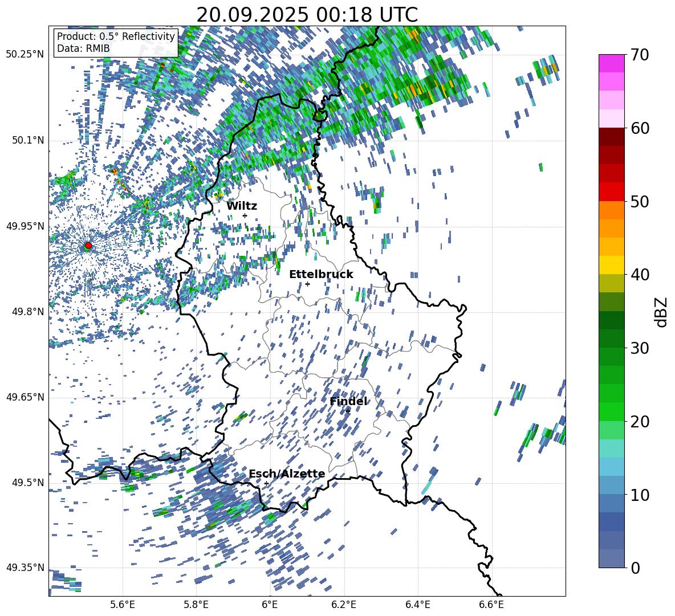Image resolution: width=675 pixels, height=616 pixels.
Task: Click the 49.5°N latitude label
Action: coord(27,482)
